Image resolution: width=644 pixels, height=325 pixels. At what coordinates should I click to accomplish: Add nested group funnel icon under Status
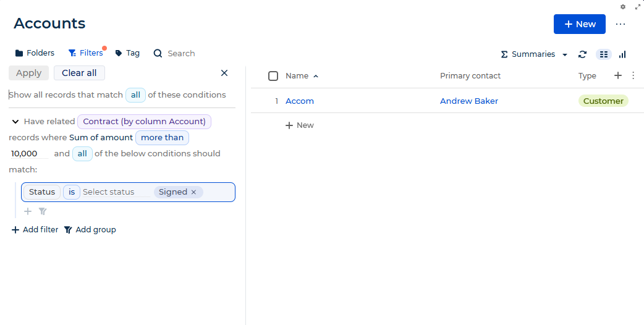pos(43,211)
